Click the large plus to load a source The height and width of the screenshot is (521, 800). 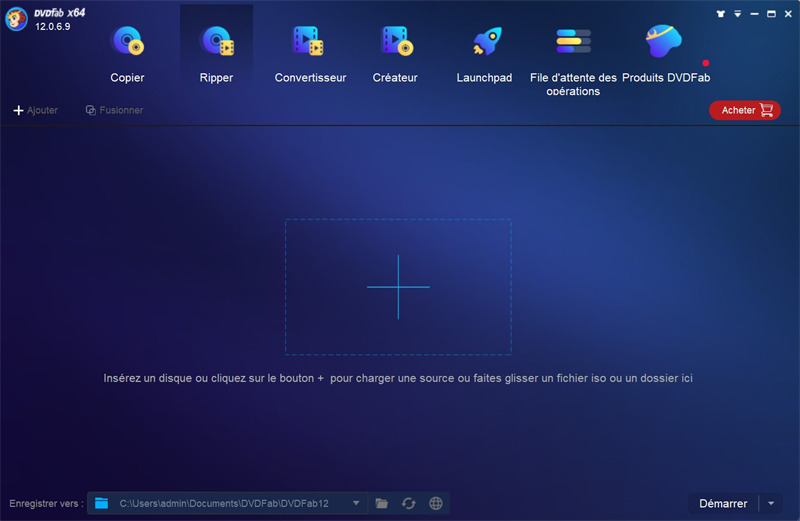(x=398, y=287)
